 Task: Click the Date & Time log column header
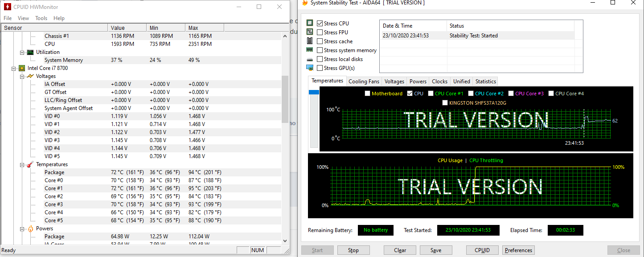tap(413, 26)
